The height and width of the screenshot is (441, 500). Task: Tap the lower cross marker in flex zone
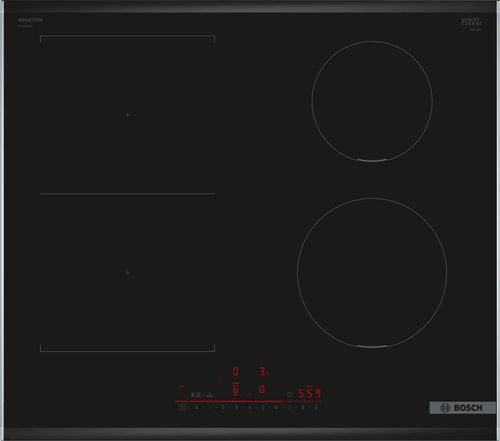point(127,272)
